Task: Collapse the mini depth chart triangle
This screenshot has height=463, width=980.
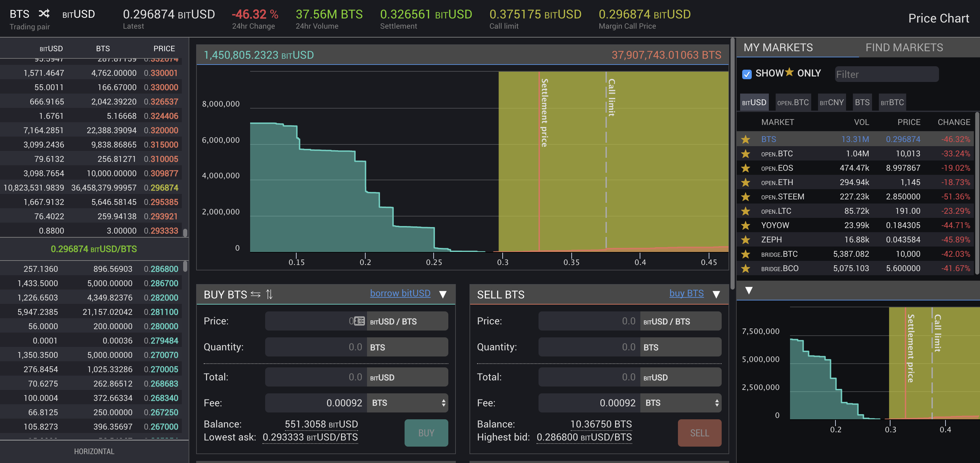Action: 749,291
